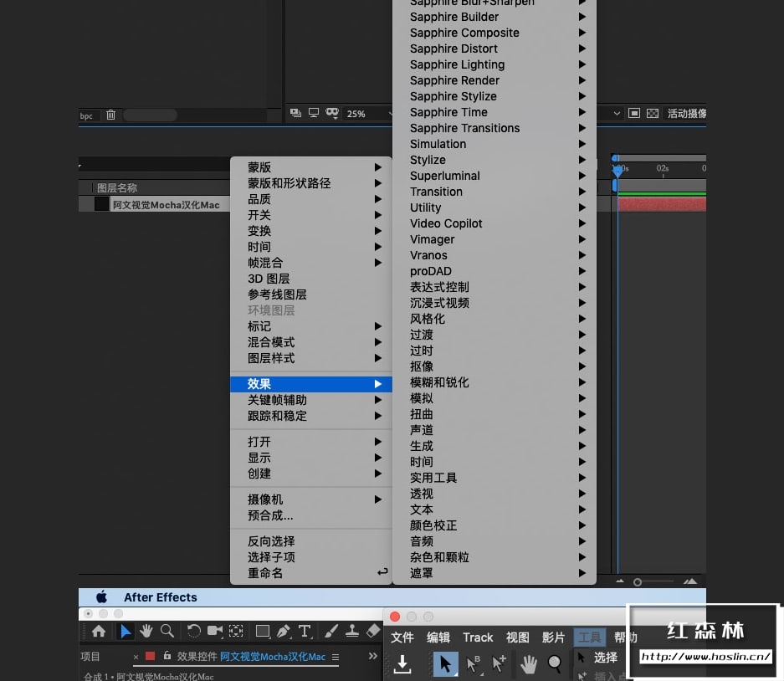Image resolution: width=784 pixels, height=681 pixels.
Task: Select layer 阿文视觉Mocha汉化Mac in the timeline
Action: coord(166,205)
